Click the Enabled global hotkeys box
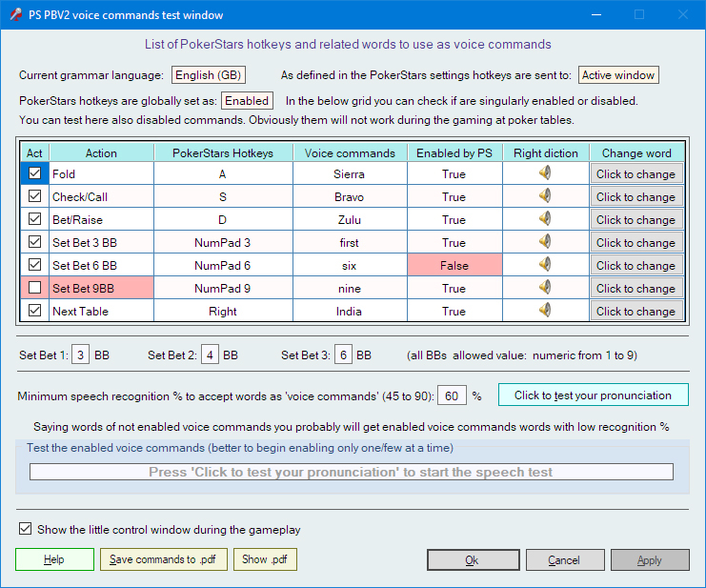The image size is (706, 588). point(247,100)
